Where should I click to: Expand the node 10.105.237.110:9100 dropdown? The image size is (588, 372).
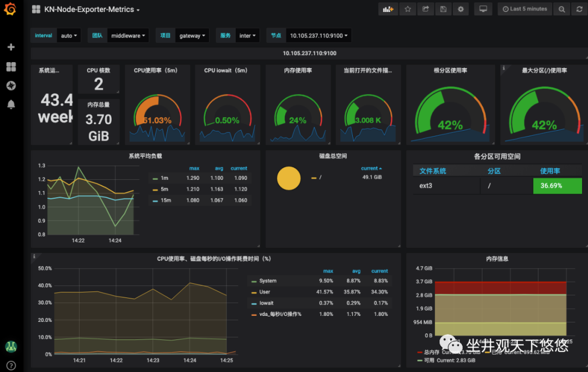pos(318,36)
